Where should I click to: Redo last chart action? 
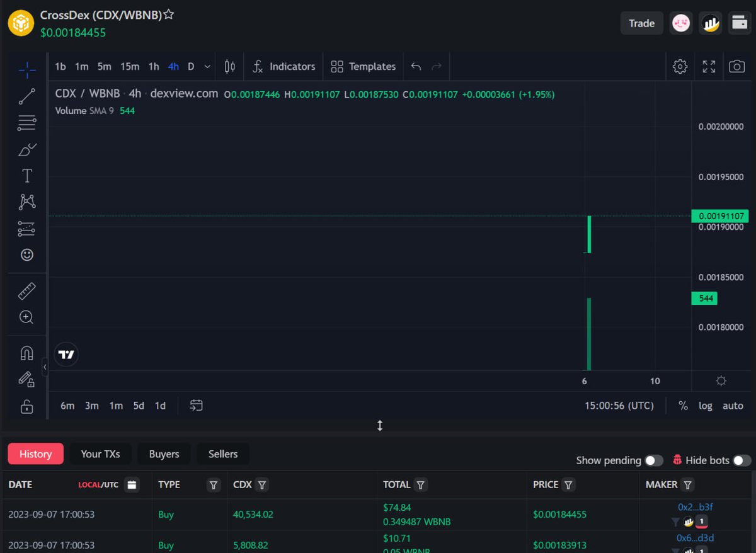coord(437,66)
